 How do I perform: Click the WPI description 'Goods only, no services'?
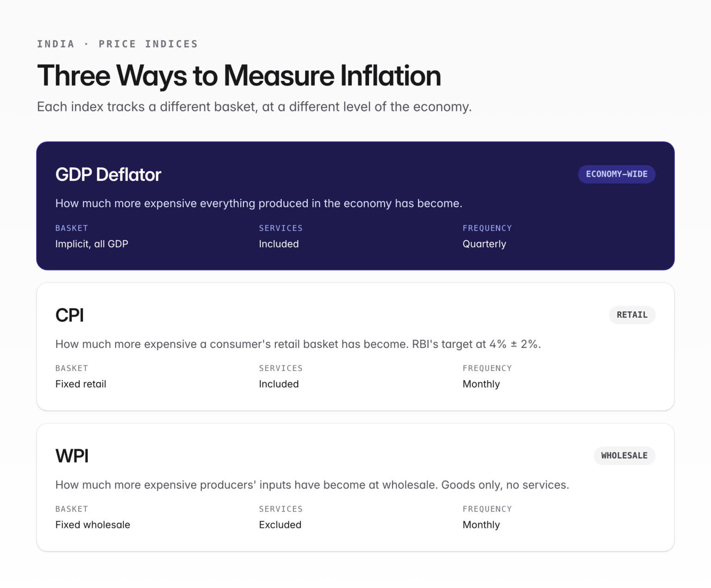[x=312, y=485]
